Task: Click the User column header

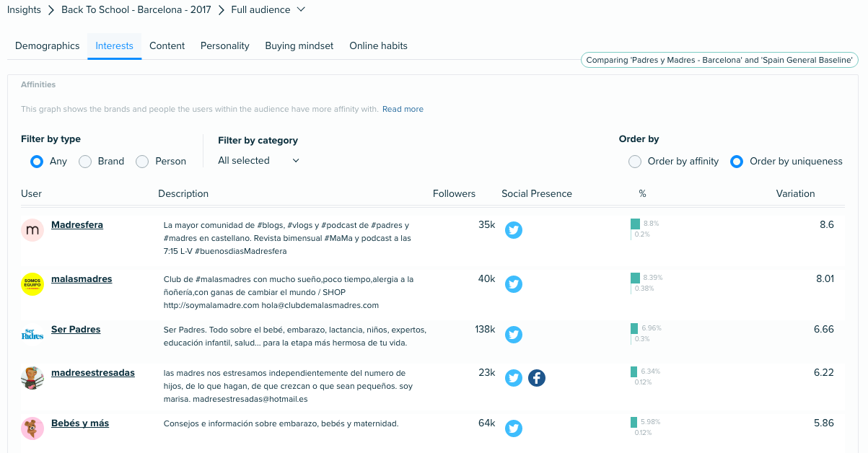Action: pyautogui.click(x=32, y=193)
